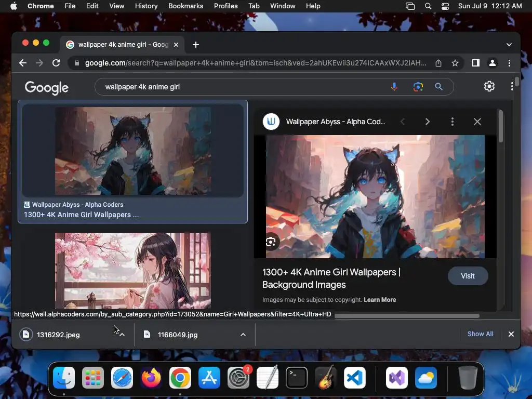This screenshot has width=532, height=399.
Task: Open Visual Studio Code from Dock
Action: click(x=354, y=378)
